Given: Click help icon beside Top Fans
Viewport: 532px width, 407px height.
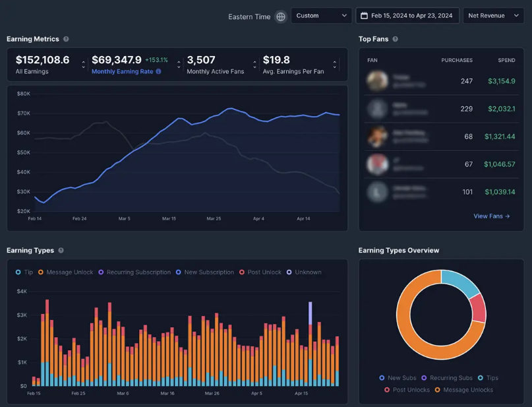Looking at the screenshot, I should [x=396, y=40].
